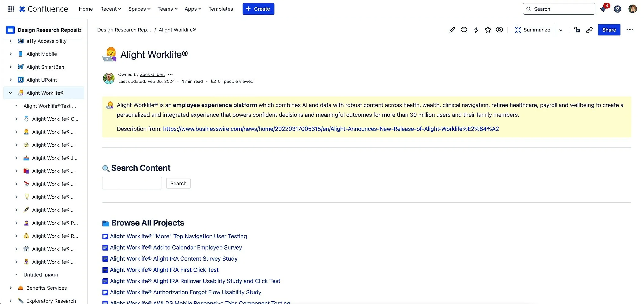
Task: Expand the Benefits Services tree node
Action: [x=11, y=288]
